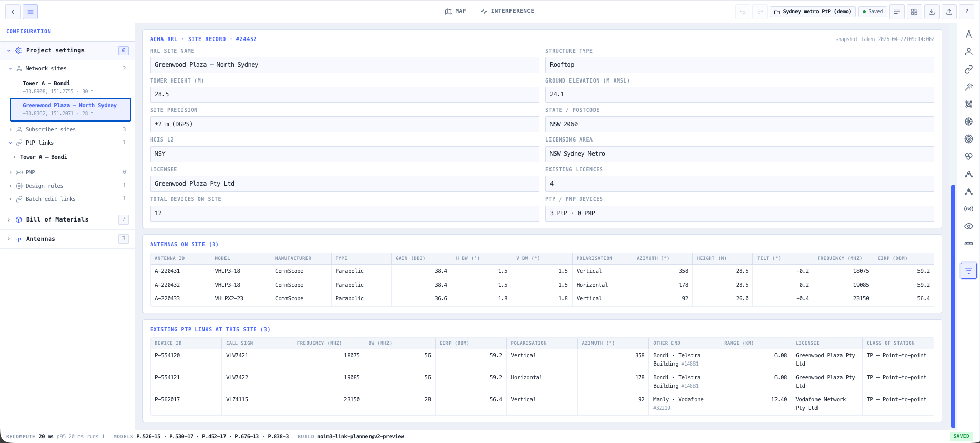This screenshot has width=980, height=443.
Task: Select the filled terrain peak tool icon
Action: coord(969,191)
